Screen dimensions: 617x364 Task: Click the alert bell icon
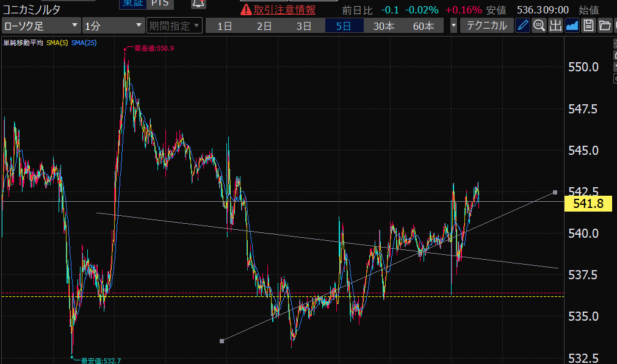coord(198,4)
